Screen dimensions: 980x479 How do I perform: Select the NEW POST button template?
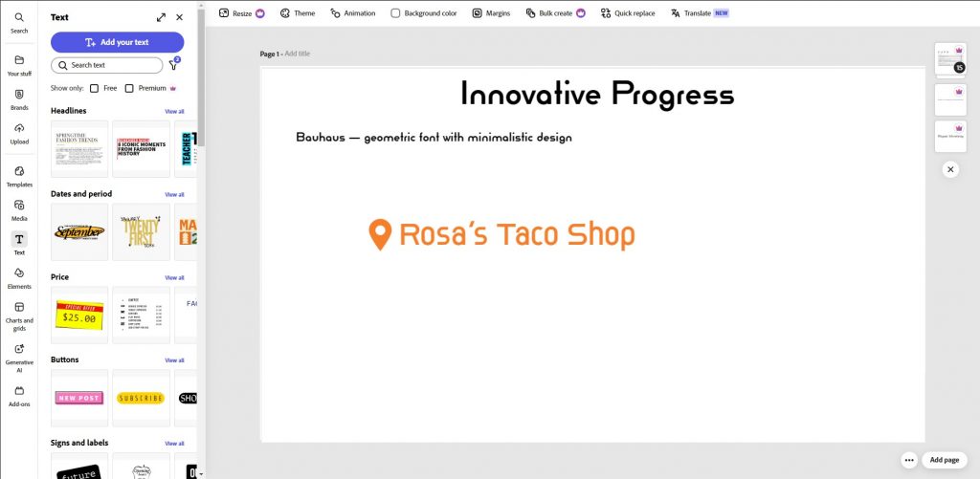79,398
